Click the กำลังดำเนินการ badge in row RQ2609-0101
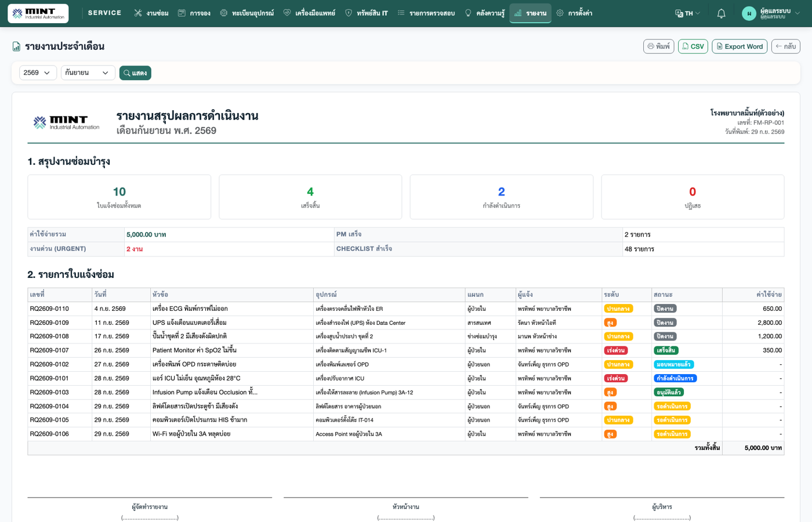The image size is (812, 522). click(x=675, y=378)
